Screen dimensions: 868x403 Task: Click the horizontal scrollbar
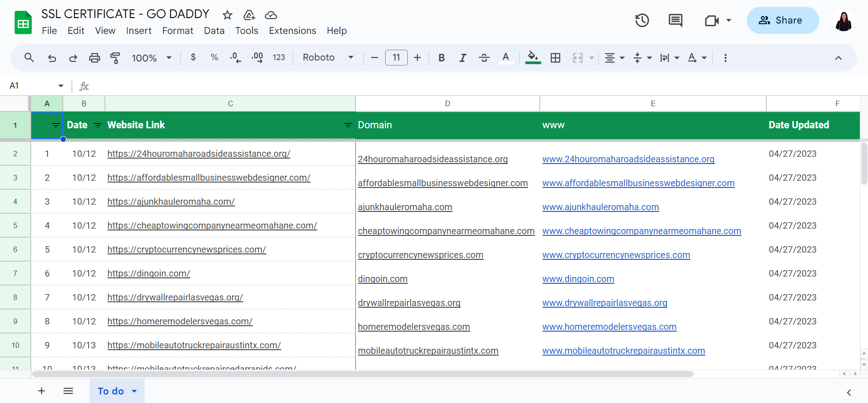363,374
